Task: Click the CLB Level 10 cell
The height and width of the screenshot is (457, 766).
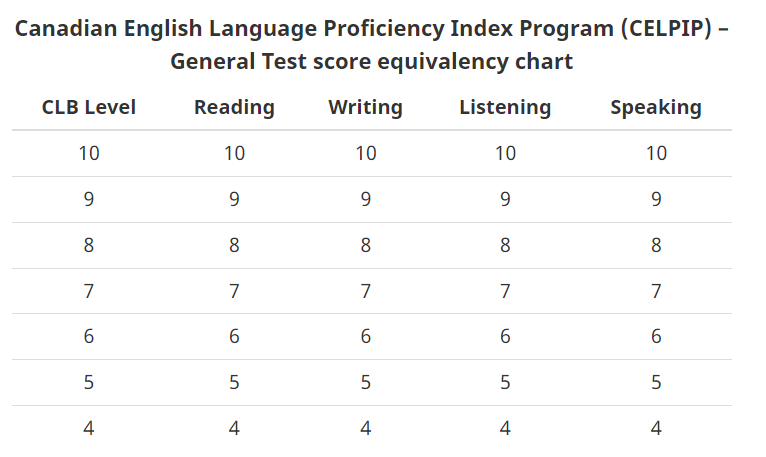Action: [89, 153]
